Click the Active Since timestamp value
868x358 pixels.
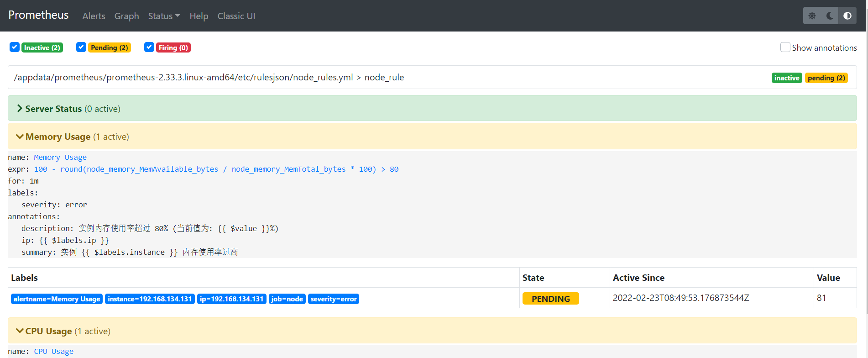click(681, 298)
